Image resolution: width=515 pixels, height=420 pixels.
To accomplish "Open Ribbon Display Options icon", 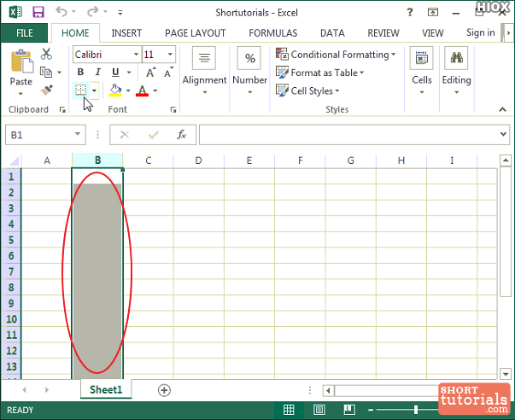I will tap(433, 13).
